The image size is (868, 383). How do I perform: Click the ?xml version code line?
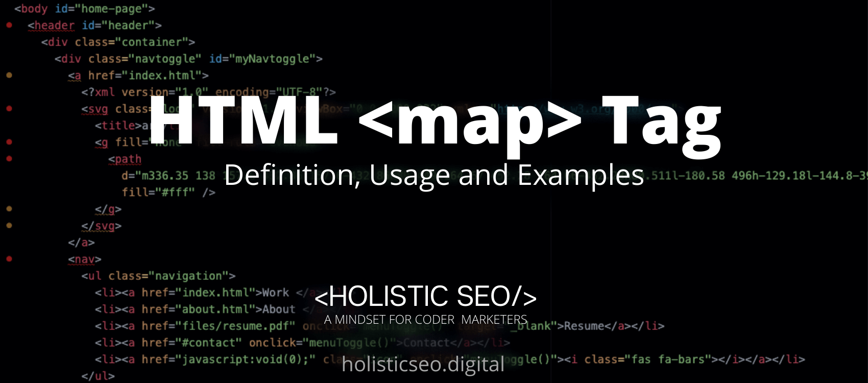point(208,92)
